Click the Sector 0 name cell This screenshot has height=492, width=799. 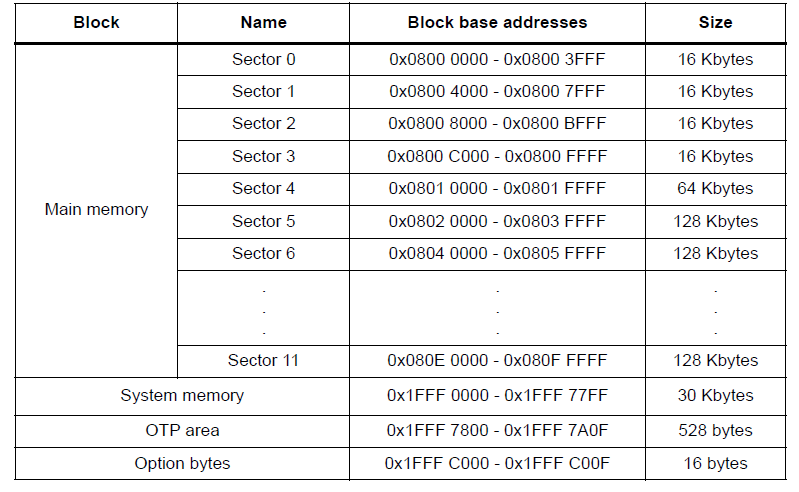point(264,59)
